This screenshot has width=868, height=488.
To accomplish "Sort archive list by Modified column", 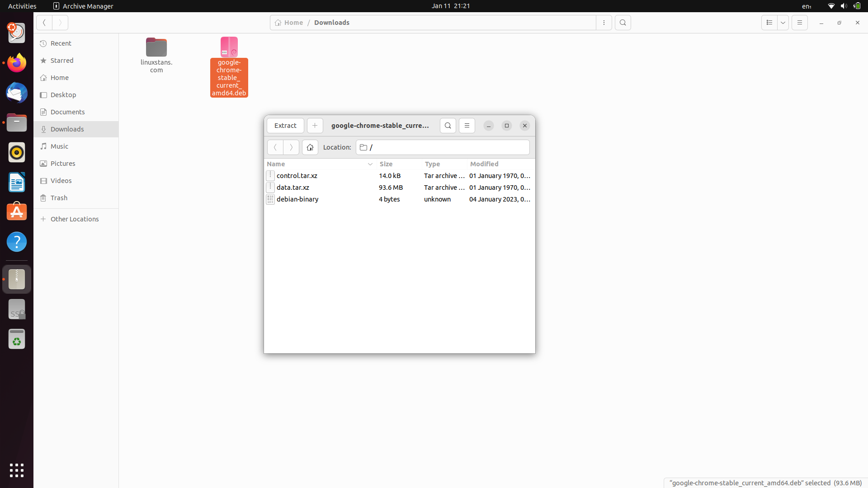I will pos(484,164).
